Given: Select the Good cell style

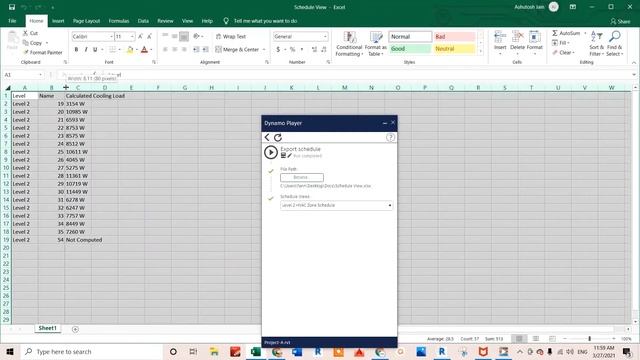Looking at the screenshot, I should 410,49.
